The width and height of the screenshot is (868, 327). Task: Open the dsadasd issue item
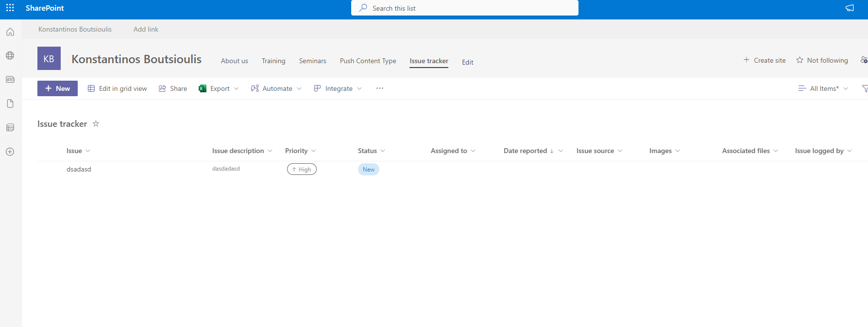coord(79,169)
